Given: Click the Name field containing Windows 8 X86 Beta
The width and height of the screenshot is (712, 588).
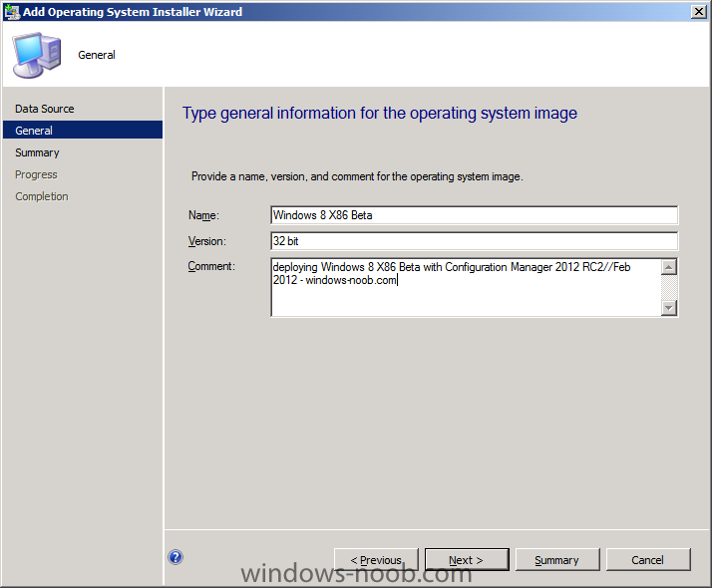Looking at the screenshot, I should (x=474, y=215).
